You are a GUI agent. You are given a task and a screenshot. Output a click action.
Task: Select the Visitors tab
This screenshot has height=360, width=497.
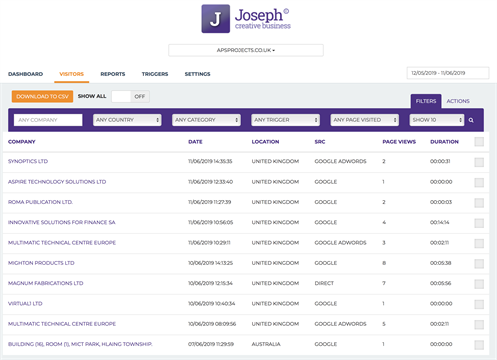tap(72, 74)
